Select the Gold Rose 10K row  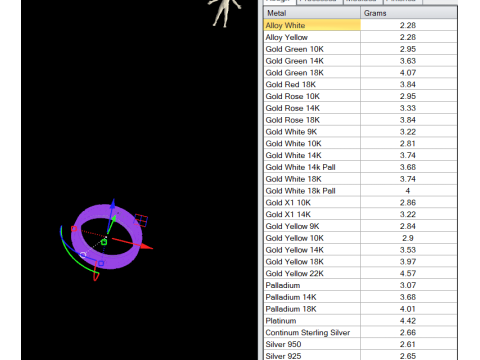click(x=360, y=96)
